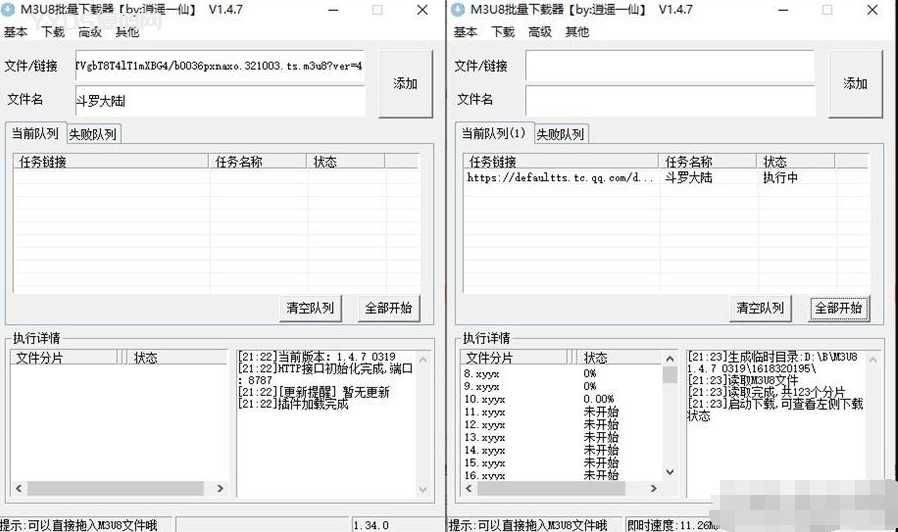Switch to 当前队列 tab in left window
The image size is (898, 532).
[36, 133]
